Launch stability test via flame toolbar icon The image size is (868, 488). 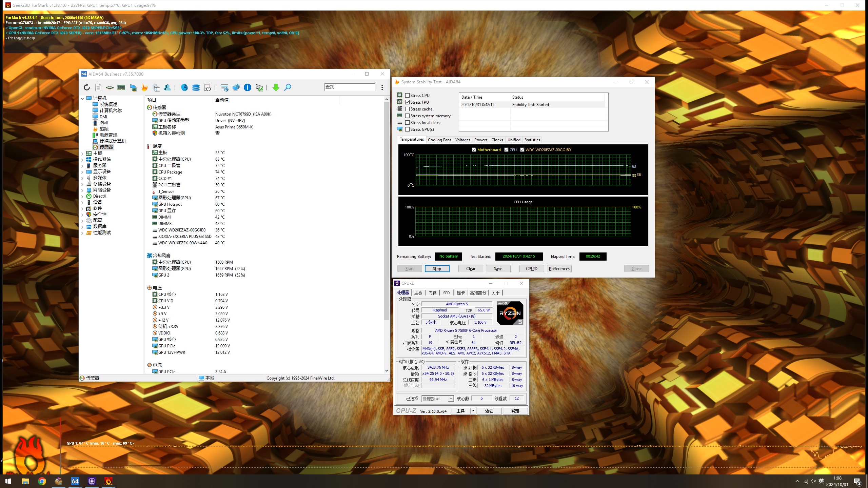tap(145, 87)
